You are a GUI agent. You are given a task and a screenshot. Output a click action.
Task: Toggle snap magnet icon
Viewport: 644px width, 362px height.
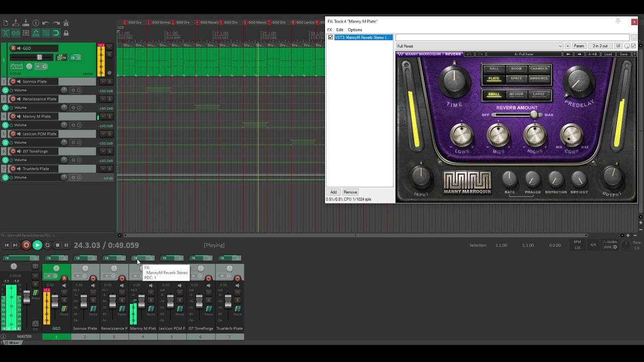click(x=56, y=33)
